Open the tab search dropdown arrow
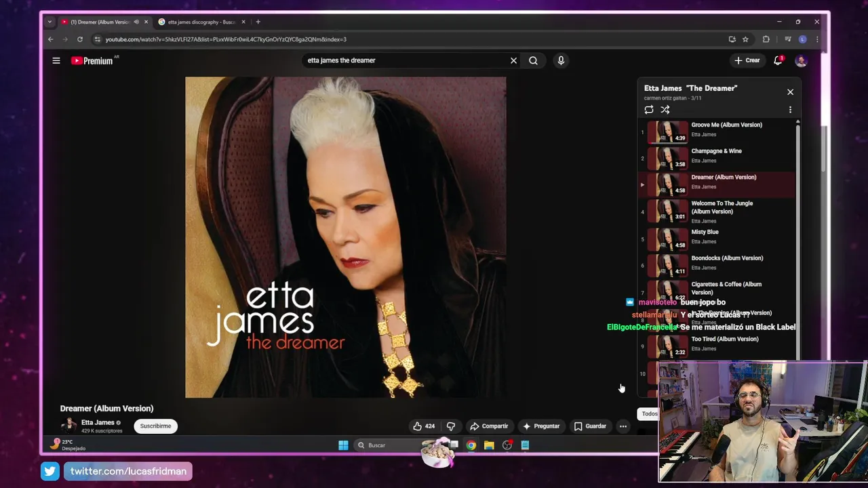 50,22
